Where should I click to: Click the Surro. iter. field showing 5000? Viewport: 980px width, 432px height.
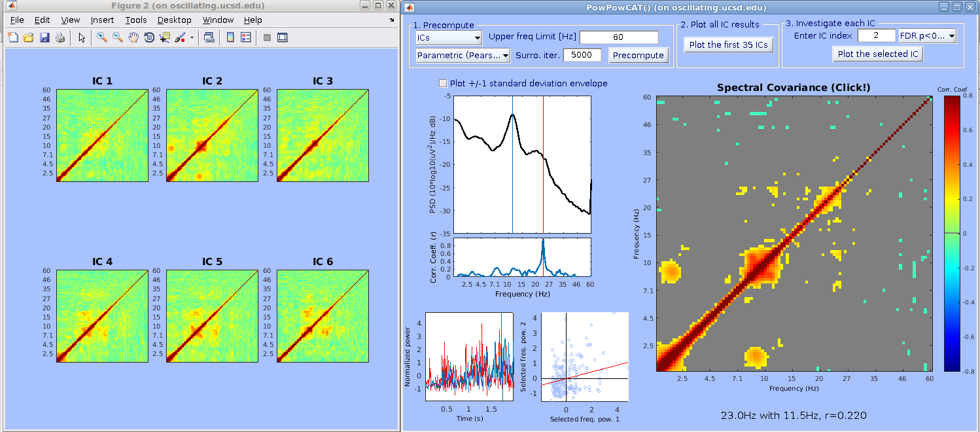tap(582, 55)
